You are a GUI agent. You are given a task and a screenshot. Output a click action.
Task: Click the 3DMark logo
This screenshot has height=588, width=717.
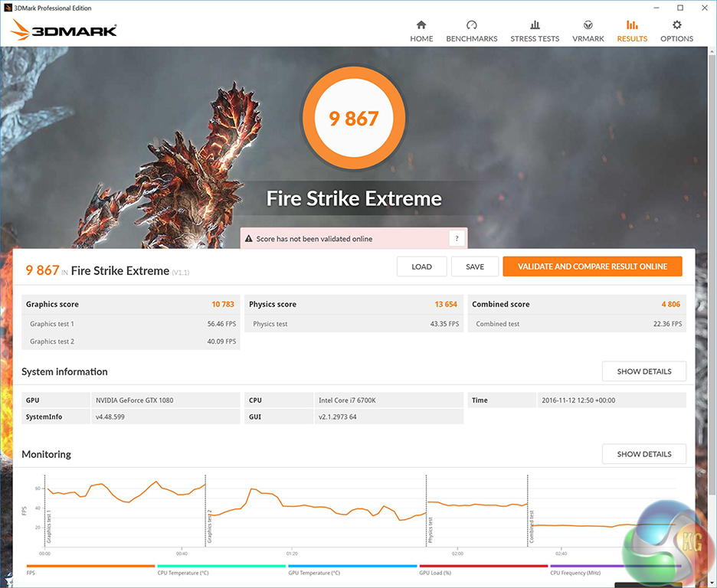click(63, 30)
